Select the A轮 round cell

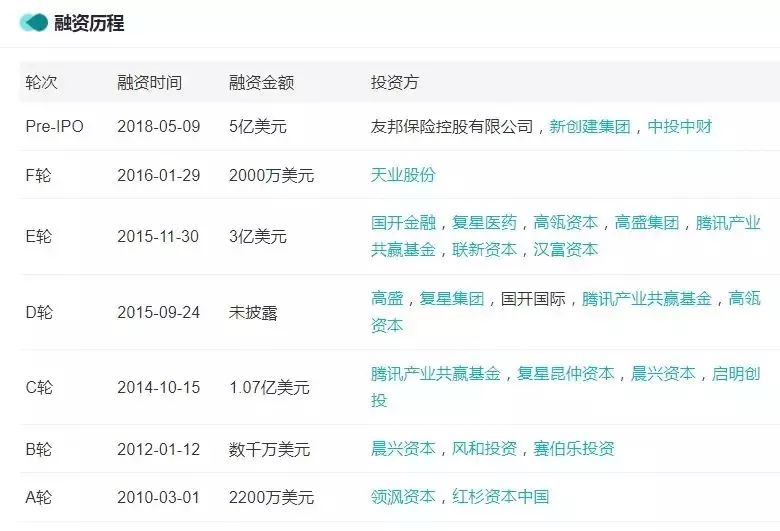38,497
